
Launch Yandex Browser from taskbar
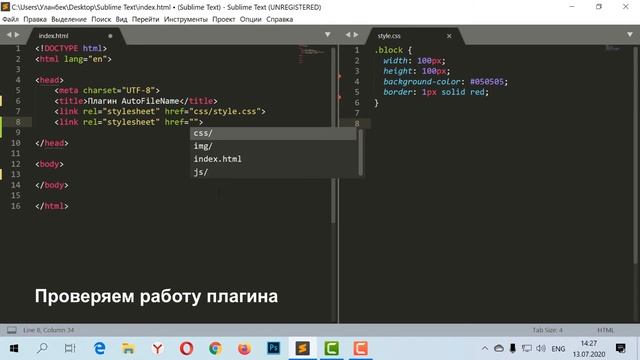point(158,348)
